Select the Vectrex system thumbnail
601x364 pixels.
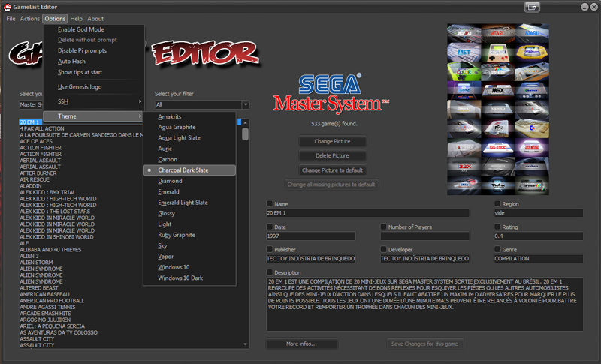[x=498, y=185]
